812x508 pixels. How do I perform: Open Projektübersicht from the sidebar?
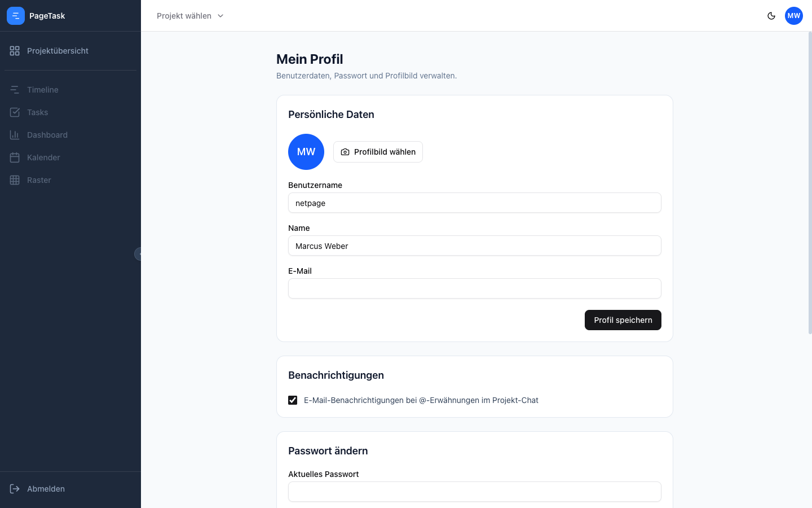pos(58,51)
